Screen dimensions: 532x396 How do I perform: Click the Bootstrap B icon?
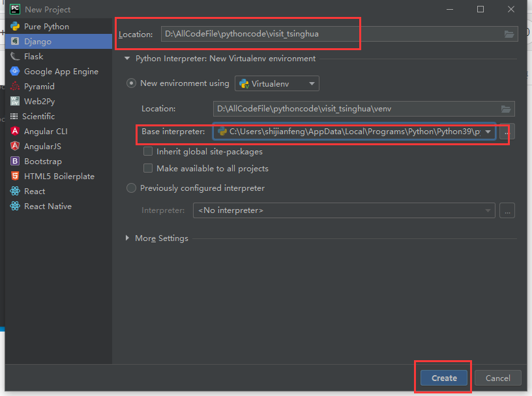click(x=15, y=161)
